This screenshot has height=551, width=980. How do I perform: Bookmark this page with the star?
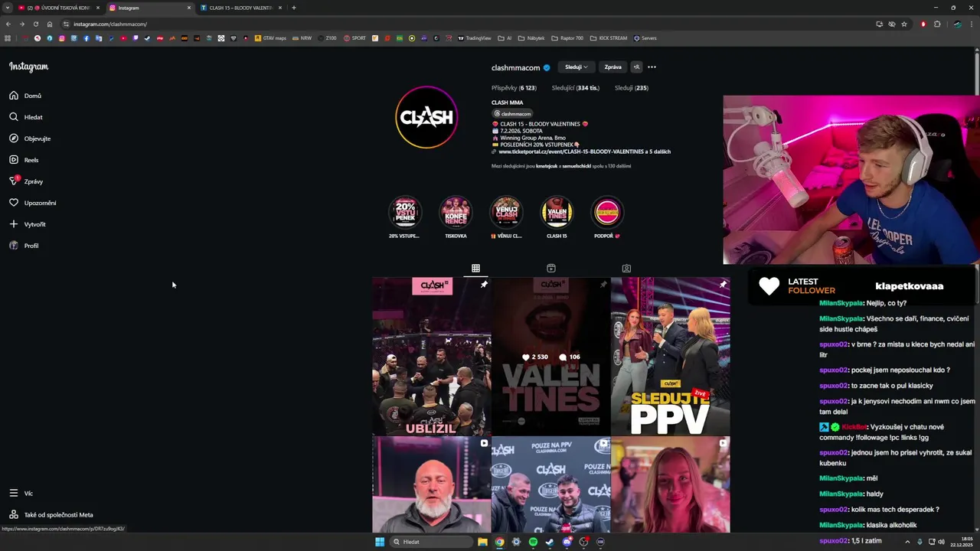point(904,24)
